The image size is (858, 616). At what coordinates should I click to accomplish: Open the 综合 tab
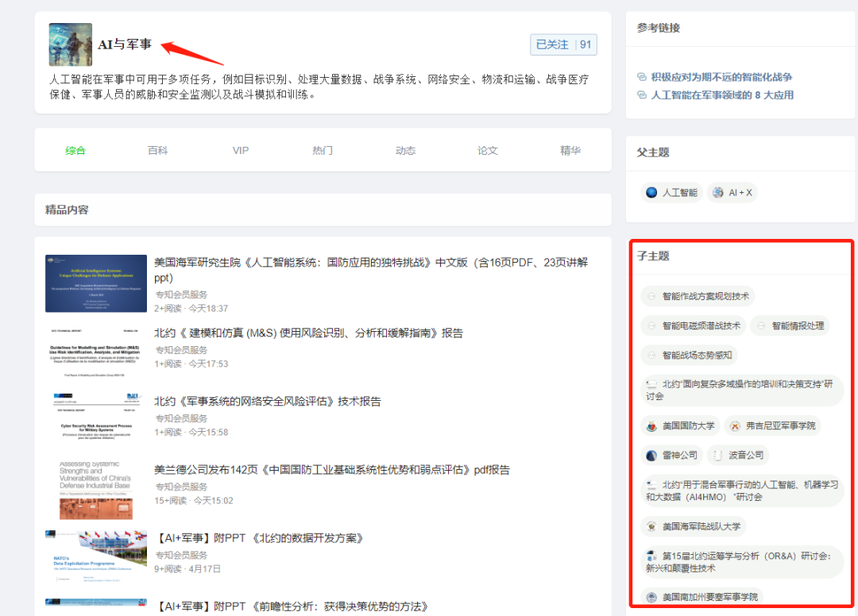75,150
